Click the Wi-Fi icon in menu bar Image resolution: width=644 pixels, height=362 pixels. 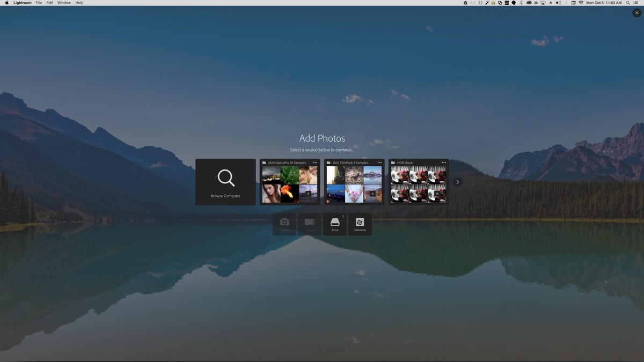coord(581,3)
